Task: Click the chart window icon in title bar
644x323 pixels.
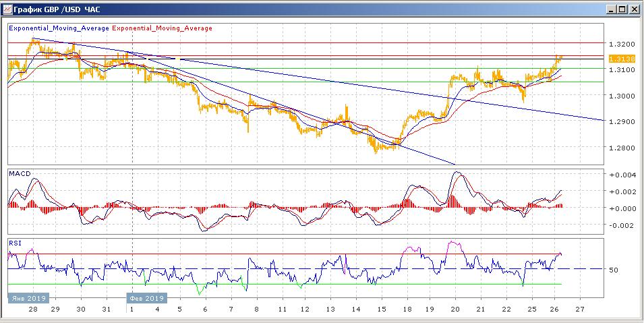Action: click(x=7, y=9)
